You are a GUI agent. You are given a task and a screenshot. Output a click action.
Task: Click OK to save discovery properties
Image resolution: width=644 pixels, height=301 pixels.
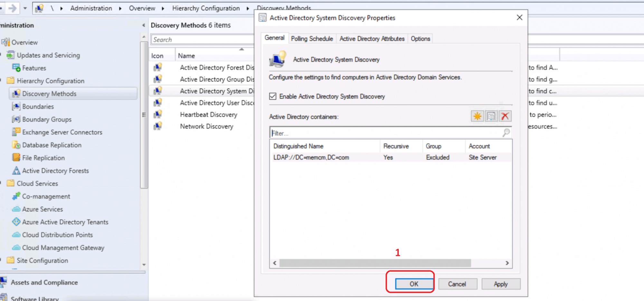pos(413,284)
